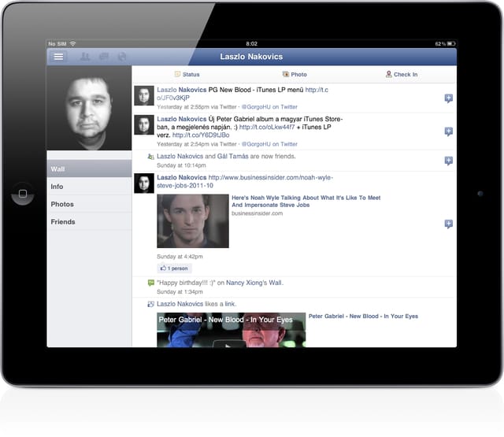The width and height of the screenshot is (504, 437).
Task: Open friend requests icon in header
Action: coord(85,57)
